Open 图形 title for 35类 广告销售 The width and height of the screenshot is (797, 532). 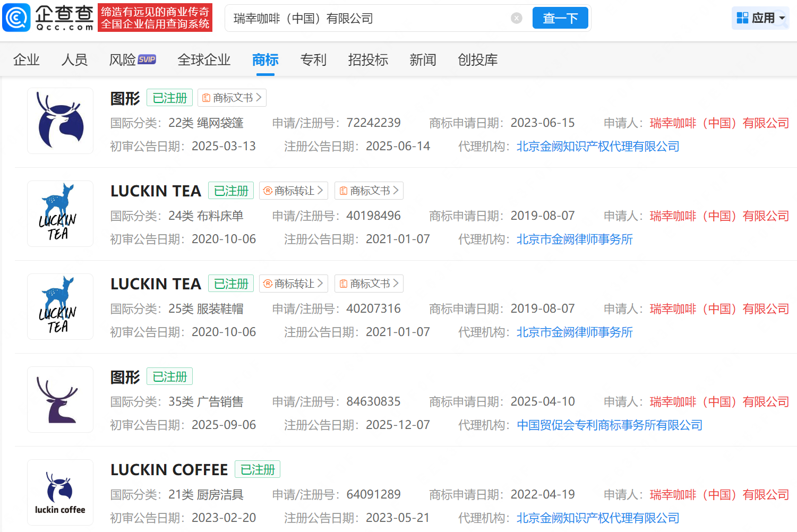[125, 377]
